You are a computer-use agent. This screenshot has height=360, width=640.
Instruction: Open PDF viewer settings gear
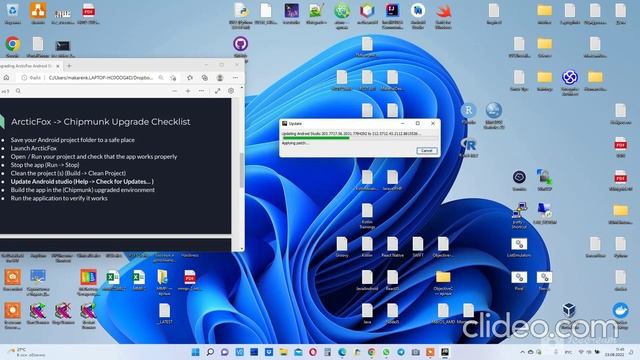tap(231, 91)
